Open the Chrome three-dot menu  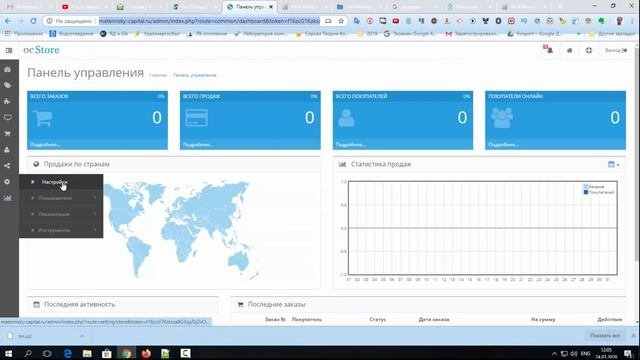point(633,21)
